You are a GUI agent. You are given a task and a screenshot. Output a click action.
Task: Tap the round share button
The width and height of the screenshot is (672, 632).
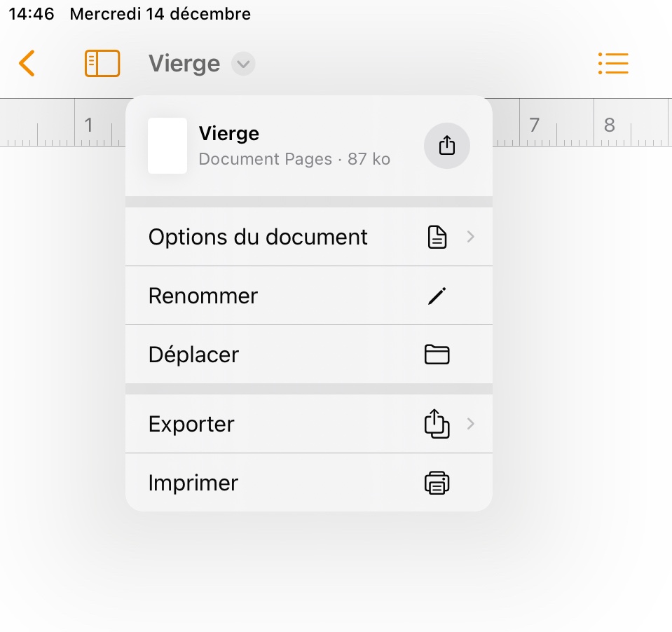coord(447,146)
